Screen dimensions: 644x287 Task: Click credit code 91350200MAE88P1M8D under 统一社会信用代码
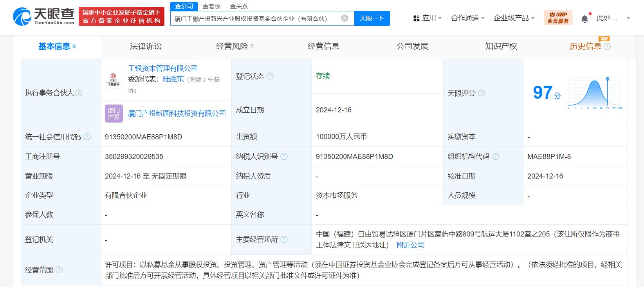coord(143,137)
